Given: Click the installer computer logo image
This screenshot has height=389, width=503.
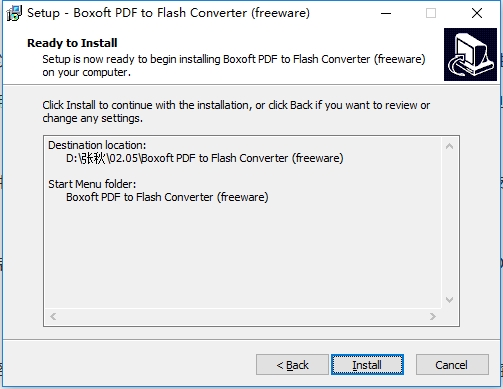Looking at the screenshot, I should coord(470,54).
